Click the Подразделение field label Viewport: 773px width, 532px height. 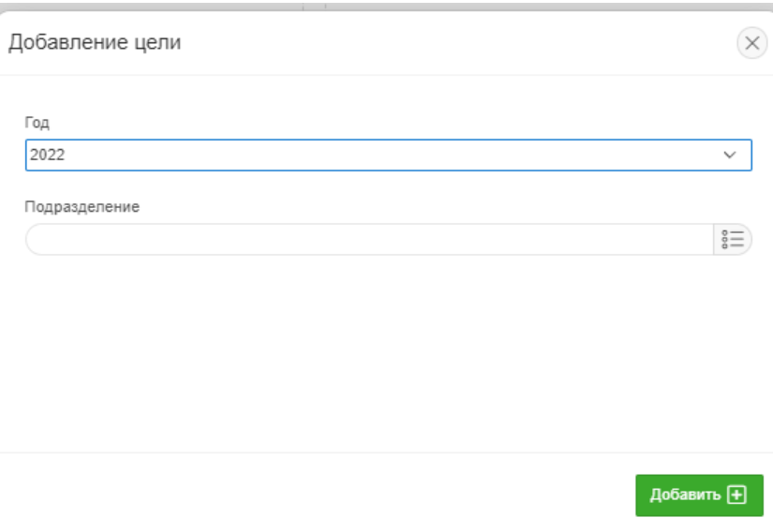click(x=82, y=207)
